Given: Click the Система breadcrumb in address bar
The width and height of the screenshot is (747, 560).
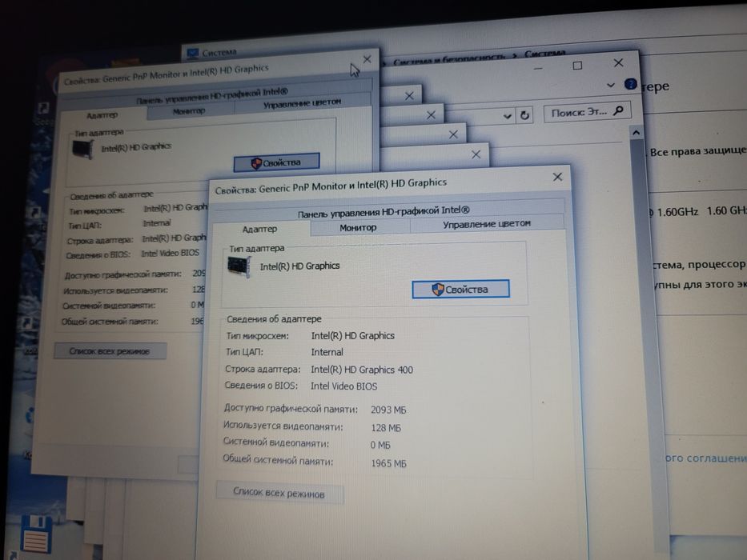Looking at the screenshot, I should coord(545,54).
